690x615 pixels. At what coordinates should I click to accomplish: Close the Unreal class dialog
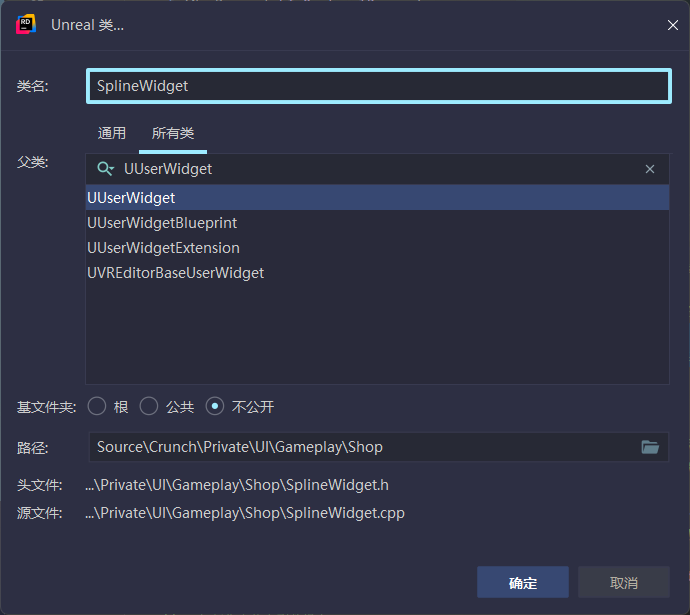[672, 25]
